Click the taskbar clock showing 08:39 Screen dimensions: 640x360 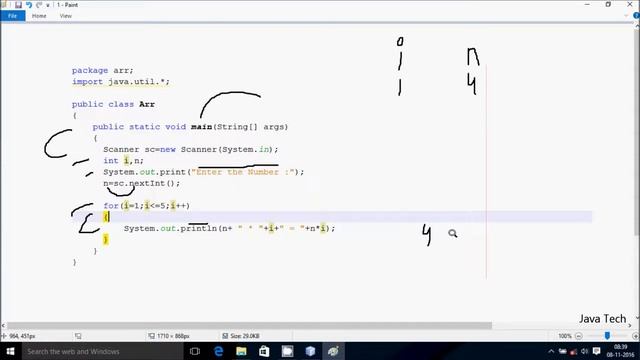[x=620, y=351]
